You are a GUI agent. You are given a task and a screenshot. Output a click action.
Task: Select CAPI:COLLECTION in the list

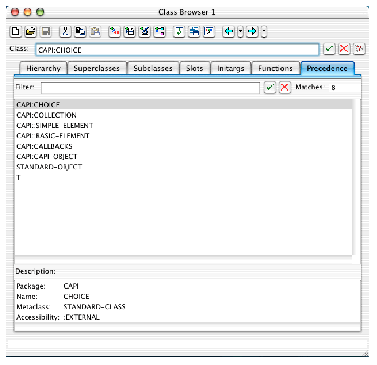(183, 115)
